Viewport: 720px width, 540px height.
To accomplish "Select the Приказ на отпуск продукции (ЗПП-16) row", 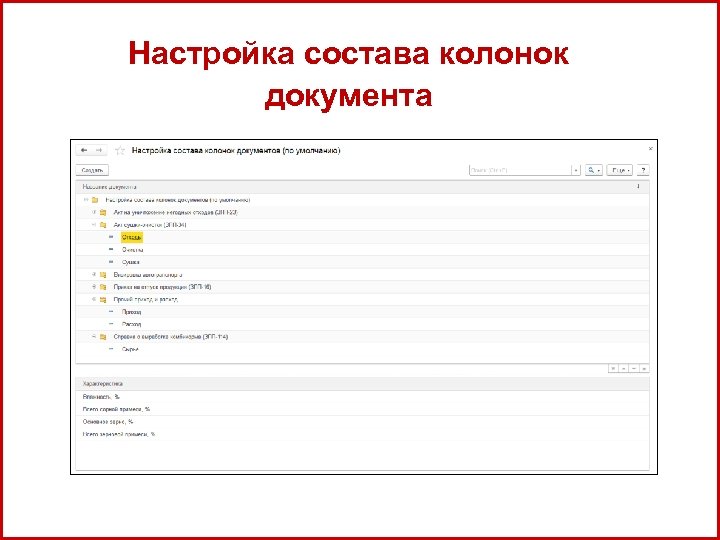I will click(362, 287).
